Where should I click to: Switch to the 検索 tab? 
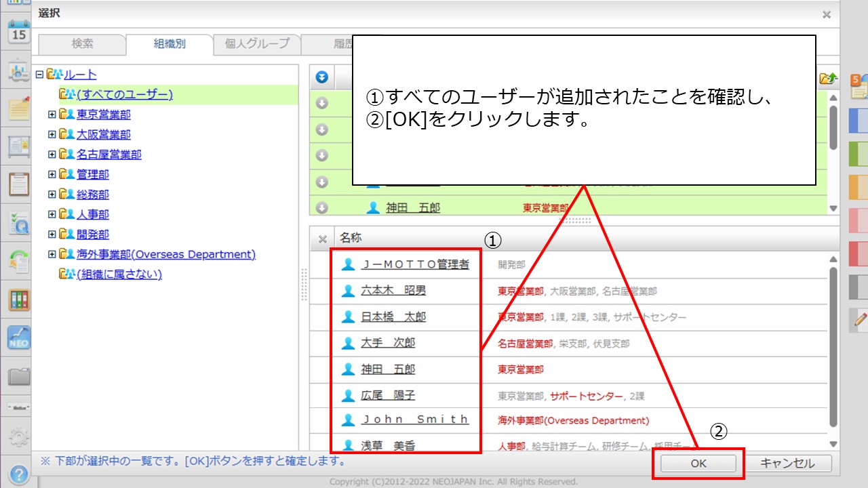[x=82, y=44]
